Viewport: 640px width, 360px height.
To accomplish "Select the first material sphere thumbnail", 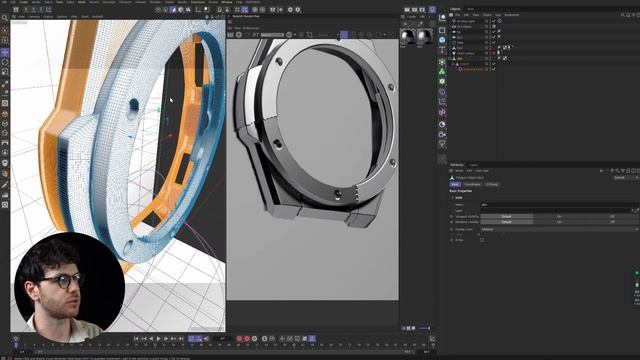I will click(407, 37).
